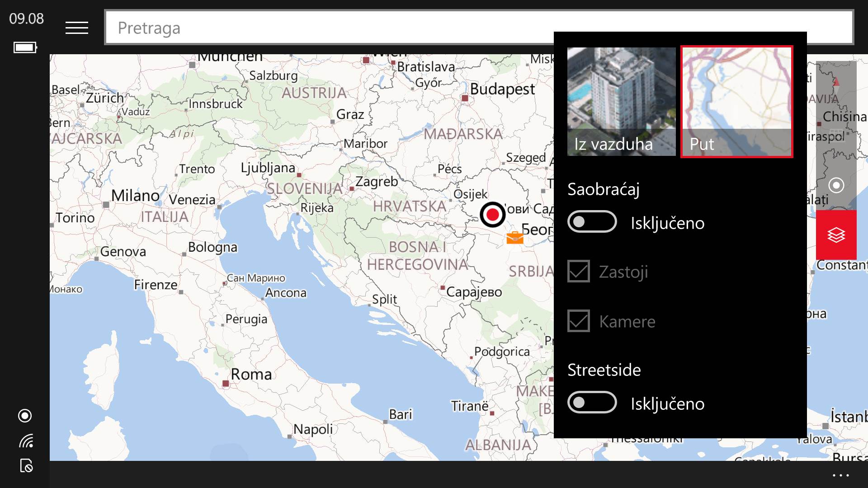868x488 pixels.
Task: Uncheck the Zastoji checkbox
Action: tap(579, 272)
